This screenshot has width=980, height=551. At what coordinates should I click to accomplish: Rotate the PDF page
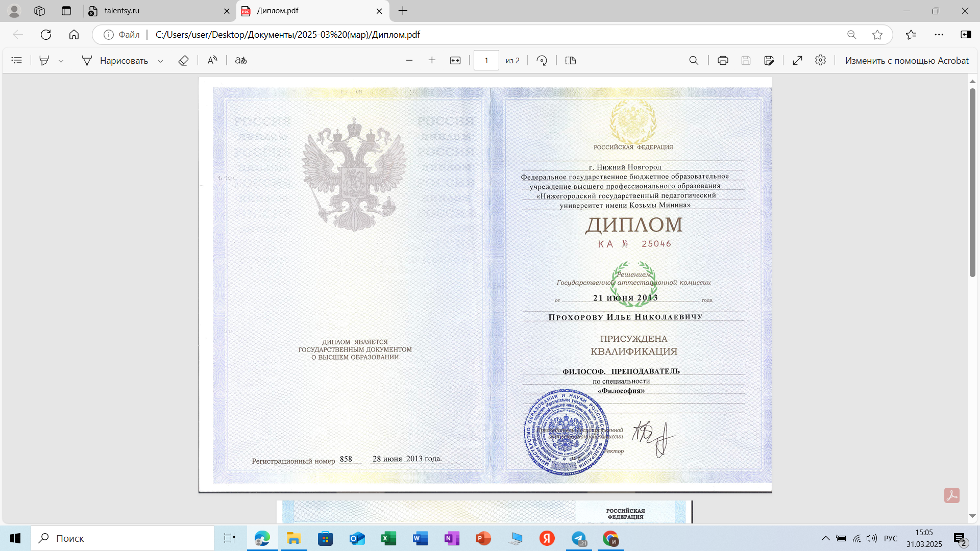(x=542, y=60)
